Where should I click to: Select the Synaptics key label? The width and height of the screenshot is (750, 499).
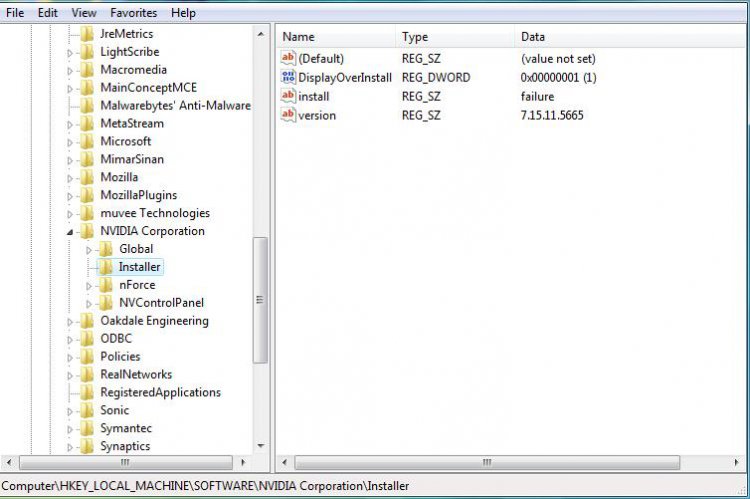point(125,446)
